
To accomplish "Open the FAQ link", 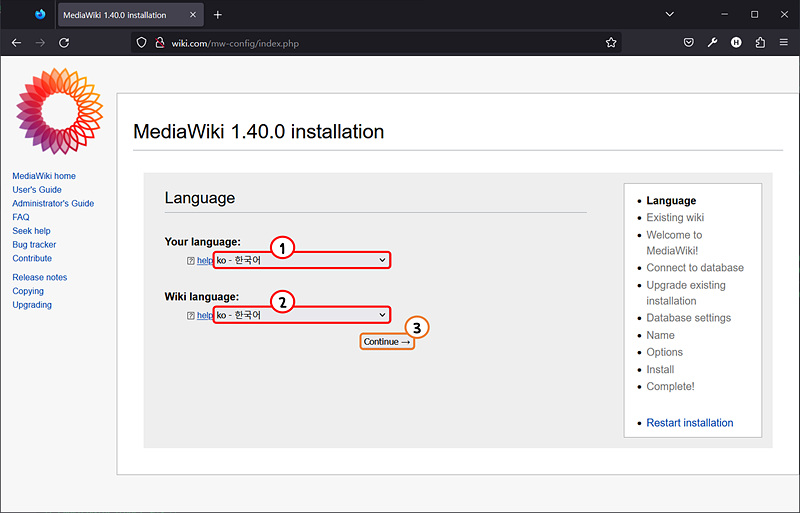I will 21,217.
